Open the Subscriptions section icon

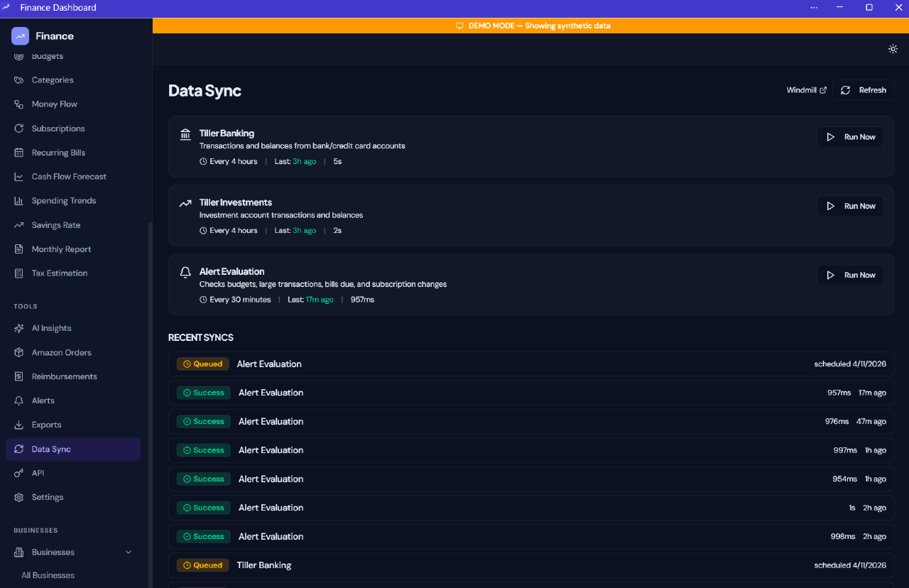click(x=18, y=128)
